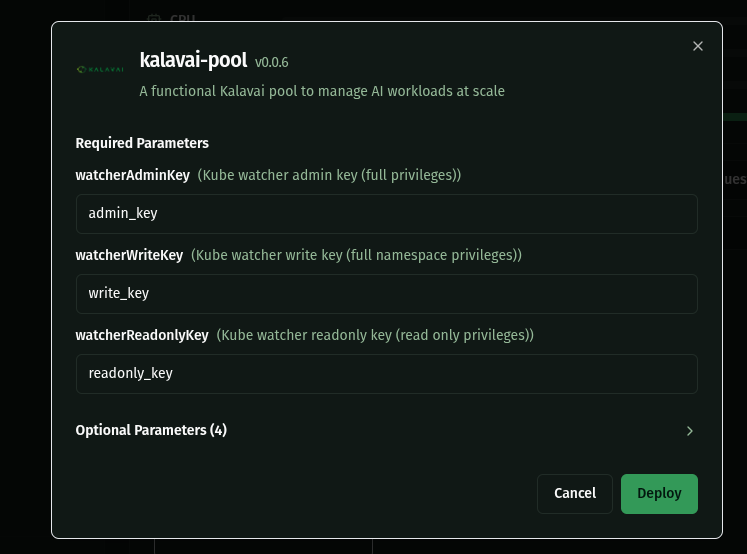The height and width of the screenshot is (554, 747).
Task: Click the admin key full privileges hint
Action: coord(329,175)
